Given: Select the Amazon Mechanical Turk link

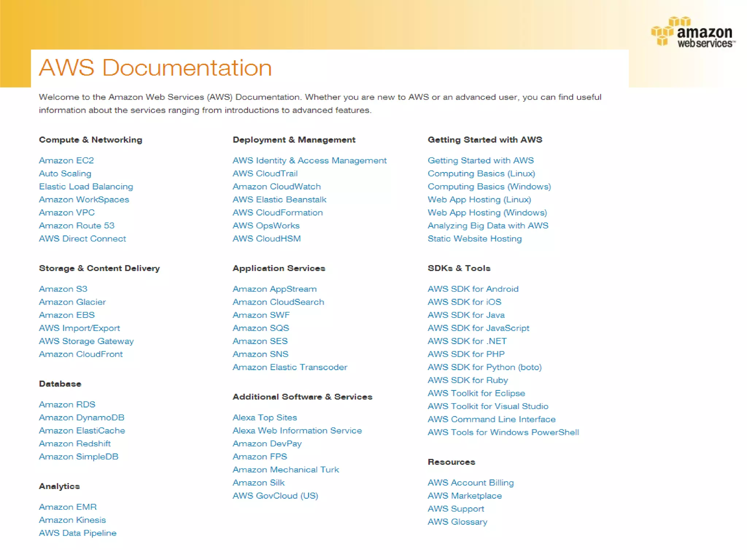Looking at the screenshot, I should pos(286,470).
